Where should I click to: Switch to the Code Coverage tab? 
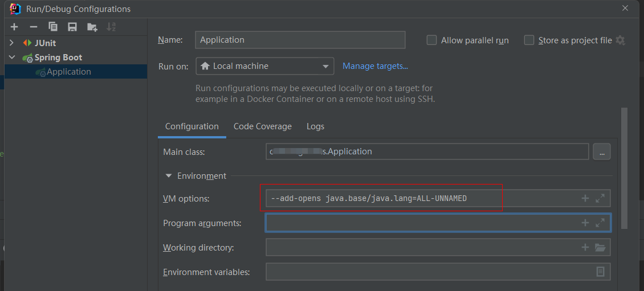(x=262, y=126)
